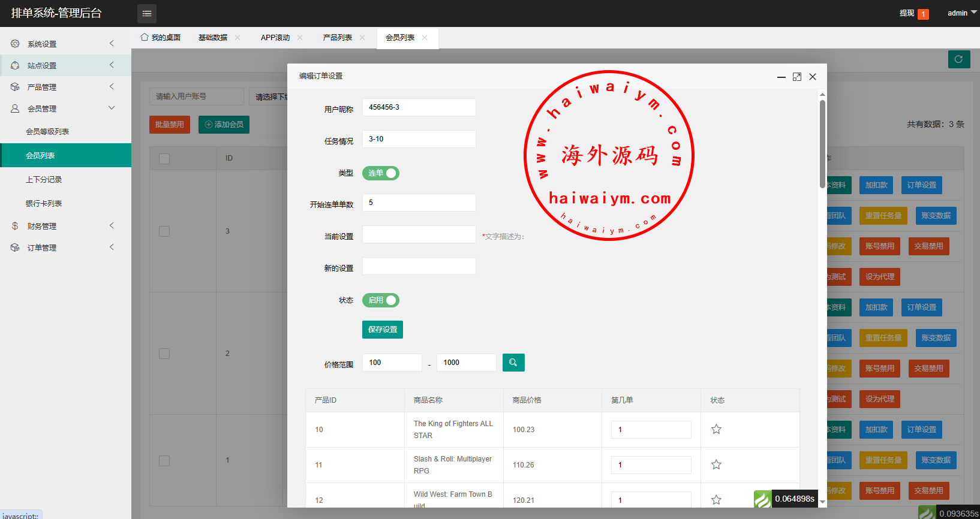Click 重置任务量 for member ID 3
Image resolution: width=980 pixels, height=519 pixels.
[883, 216]
